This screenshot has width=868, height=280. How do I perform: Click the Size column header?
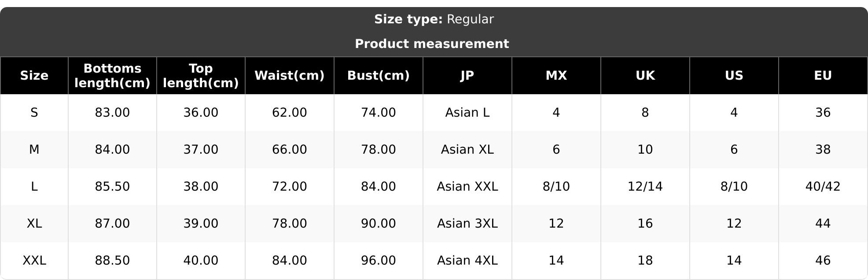34,76
